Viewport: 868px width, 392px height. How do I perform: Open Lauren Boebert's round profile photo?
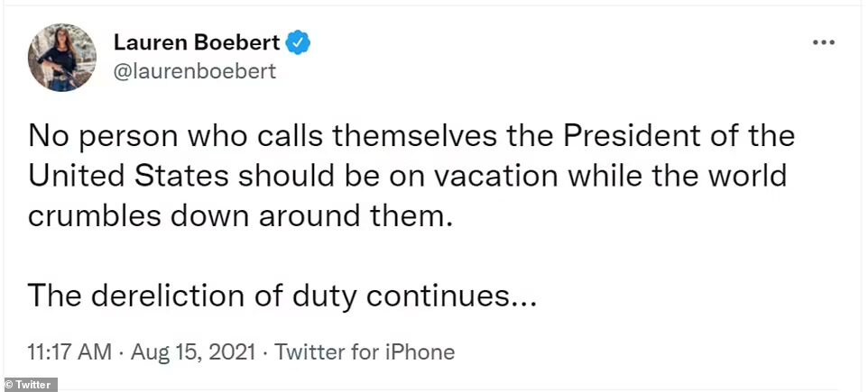[x=62, y=57]
